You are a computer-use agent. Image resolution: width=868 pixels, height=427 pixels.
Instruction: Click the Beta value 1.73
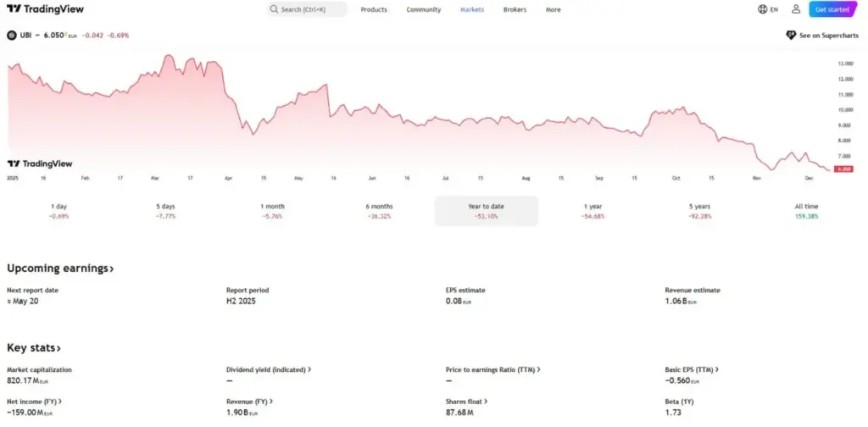coord(672,413)
